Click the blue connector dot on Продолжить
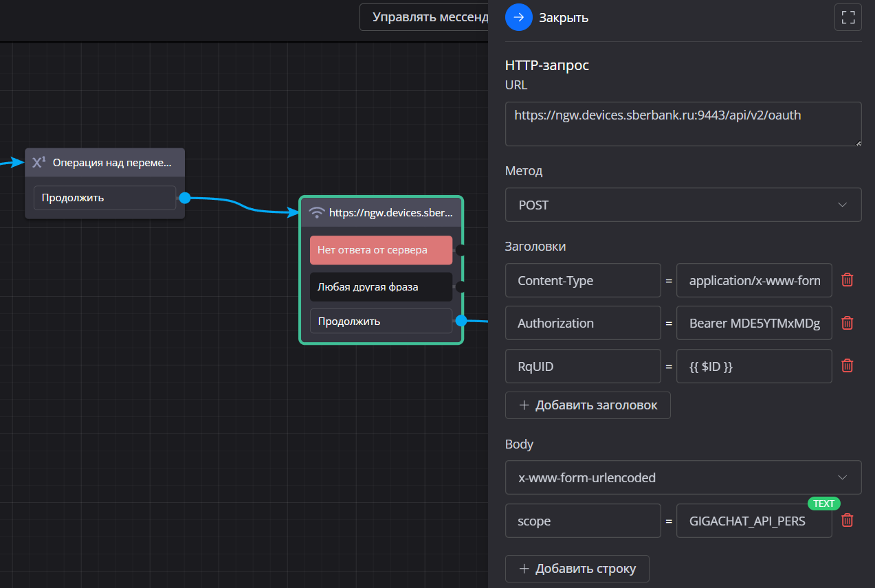Screen dimensions: 875x588 [185, 198]
